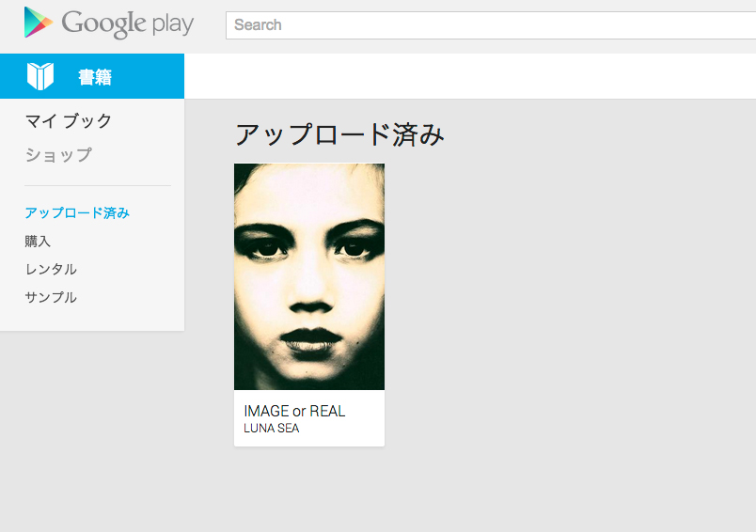The image size is (756, 532).
Task: Click the Google play wordmark text
Action: click(x=128, y=23)
